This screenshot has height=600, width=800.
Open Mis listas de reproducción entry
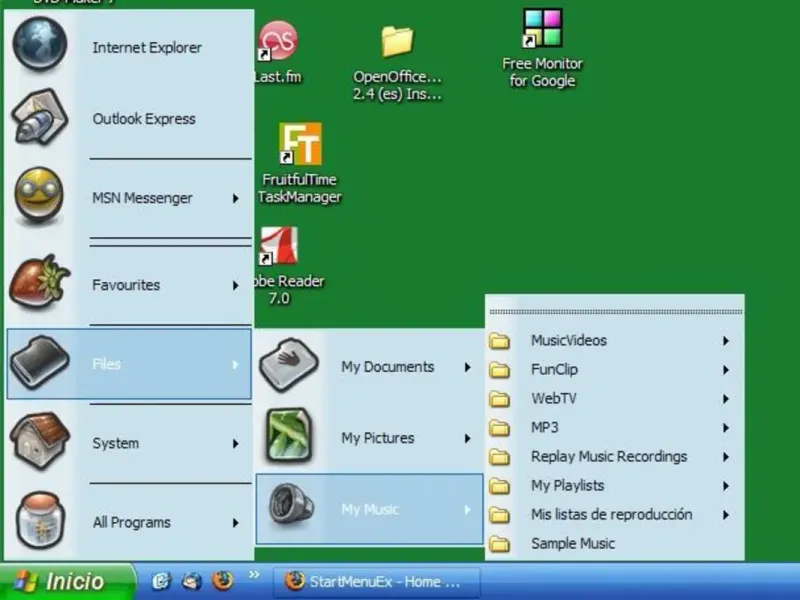[614, 515]
